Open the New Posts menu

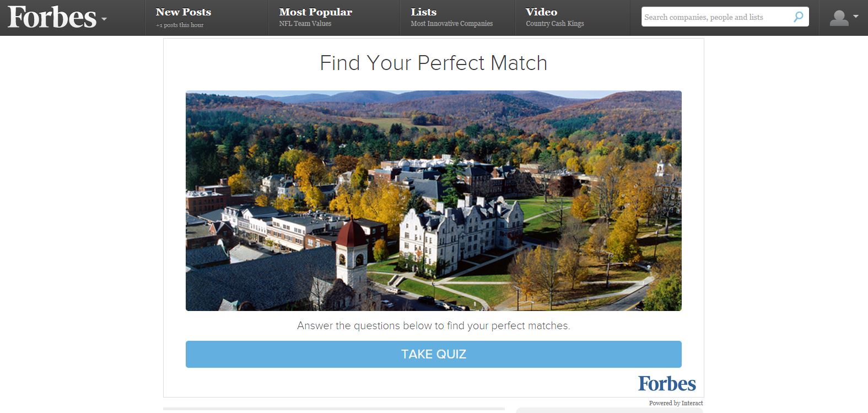183,12
